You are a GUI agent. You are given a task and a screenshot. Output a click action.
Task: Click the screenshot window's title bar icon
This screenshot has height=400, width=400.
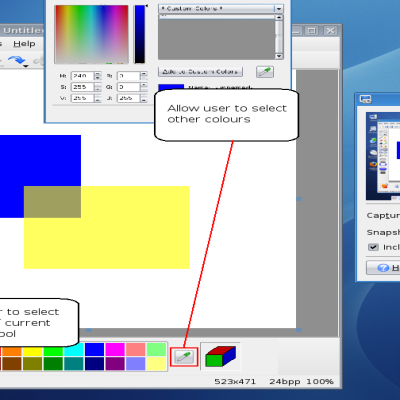tap(366, 99)
